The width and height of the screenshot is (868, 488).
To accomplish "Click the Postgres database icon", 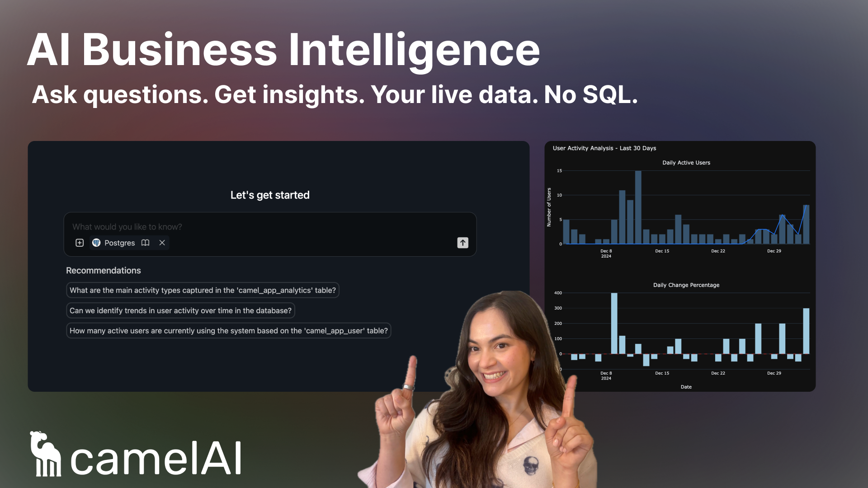I will click(97, 243).
